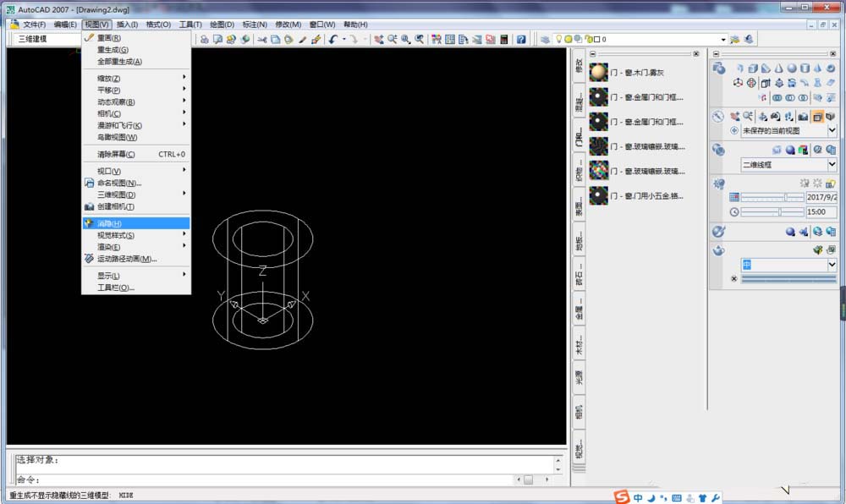This screenshot has width=846, height=504.
Task: Click the clock time icon in light panel
Action: [734, 212]
